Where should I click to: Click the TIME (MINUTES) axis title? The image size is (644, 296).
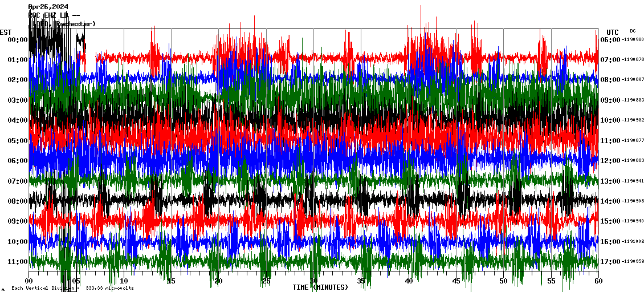[320, 287]
